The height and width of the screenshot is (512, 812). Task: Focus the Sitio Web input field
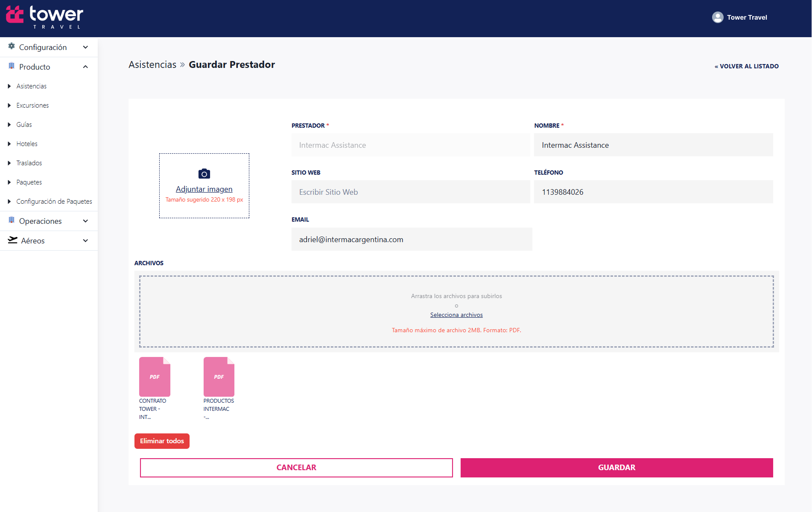(x=410, y=192)
